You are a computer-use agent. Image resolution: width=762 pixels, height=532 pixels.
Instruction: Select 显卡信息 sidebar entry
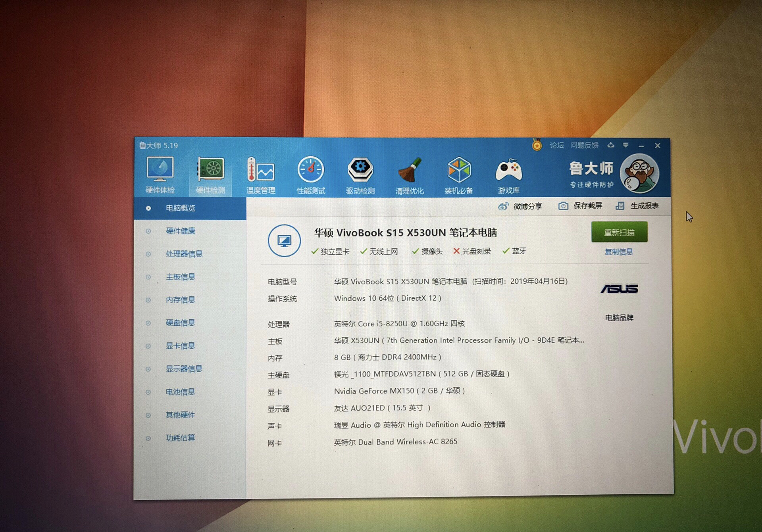tap(180, 346)
